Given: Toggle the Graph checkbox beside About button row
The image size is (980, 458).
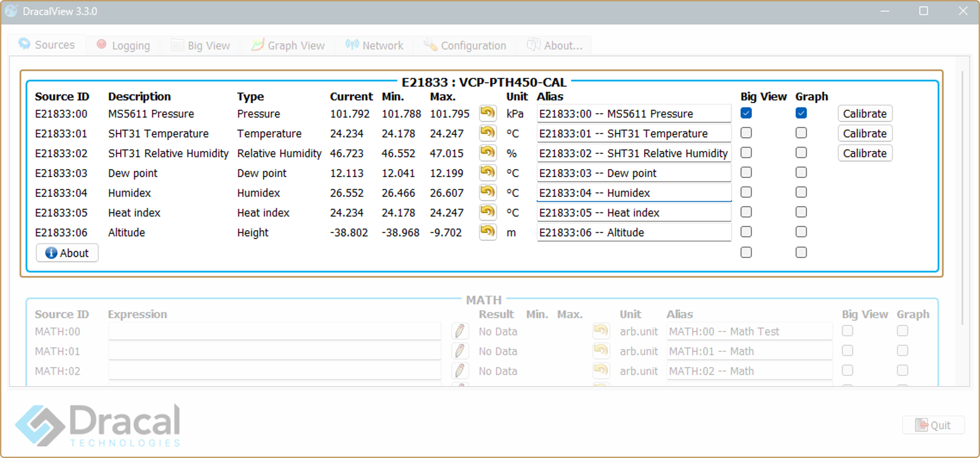Looking at the screenshot, I should 801,252.
